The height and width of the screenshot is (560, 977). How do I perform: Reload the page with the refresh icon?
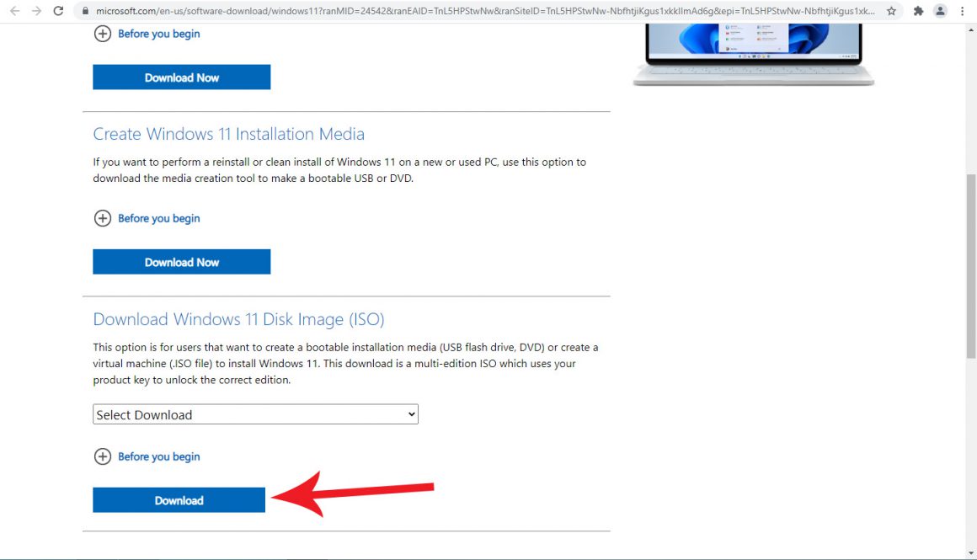point(58,11)
